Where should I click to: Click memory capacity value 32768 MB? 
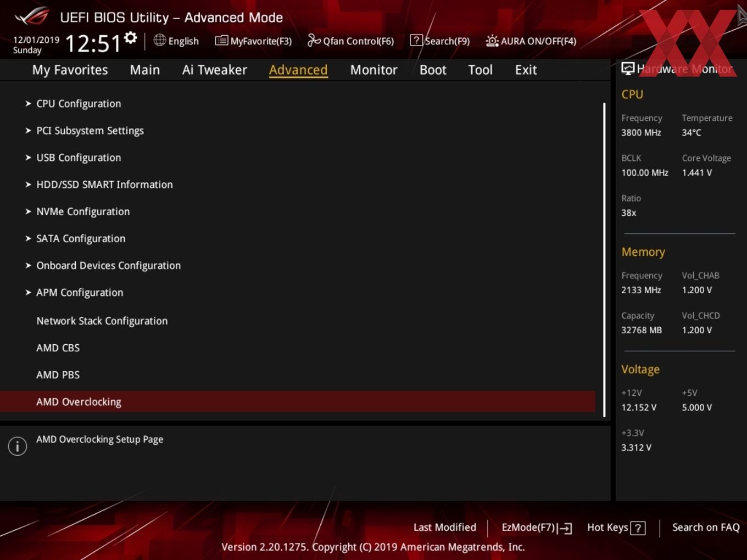click(642, 330)
